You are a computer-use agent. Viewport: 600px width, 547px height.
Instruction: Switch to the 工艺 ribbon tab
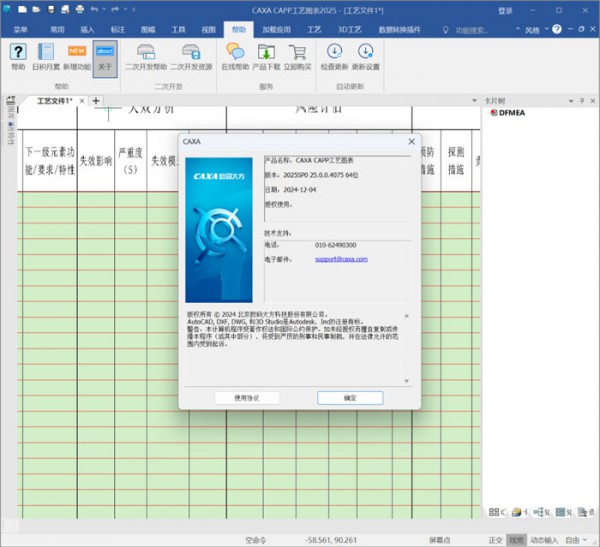pyautogui.click(x=314, y=29)
